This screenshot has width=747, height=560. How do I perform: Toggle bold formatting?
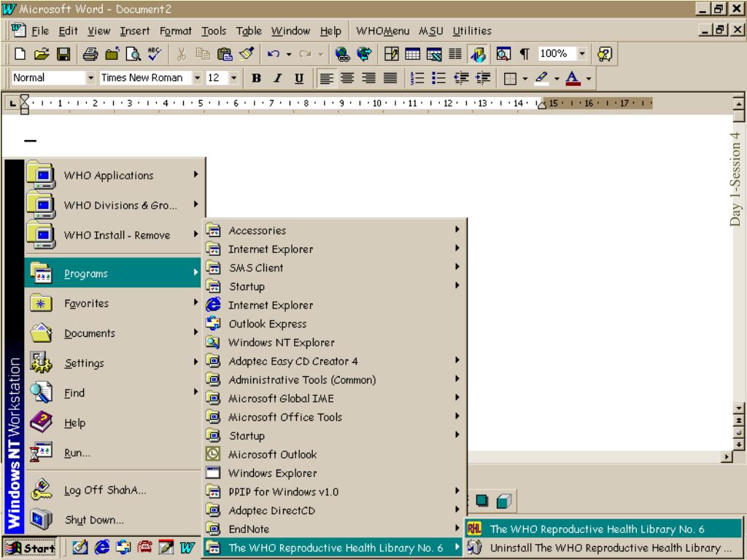tap(256, 78)
